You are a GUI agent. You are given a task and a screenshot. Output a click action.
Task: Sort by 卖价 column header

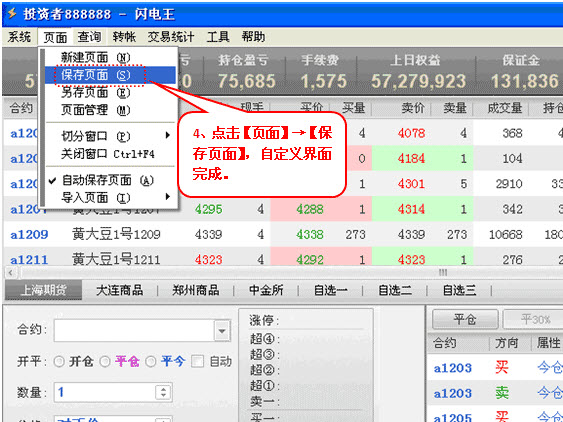click(x=413, y=108)
